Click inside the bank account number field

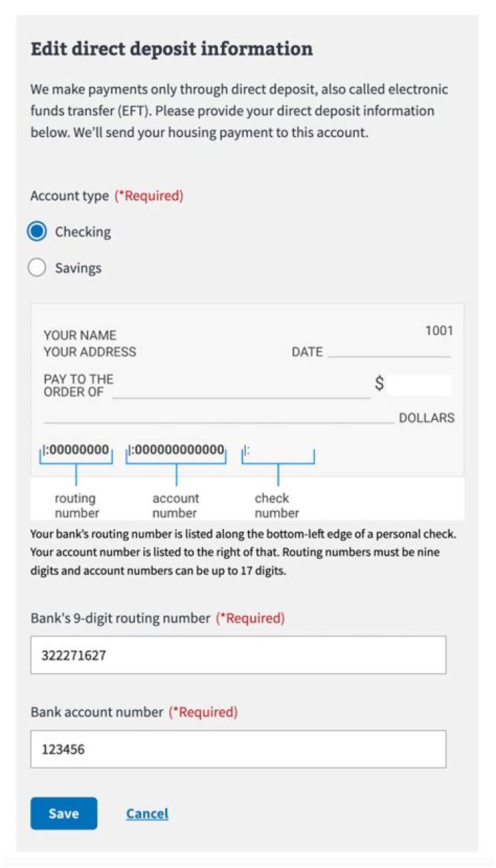coord(238,748)
